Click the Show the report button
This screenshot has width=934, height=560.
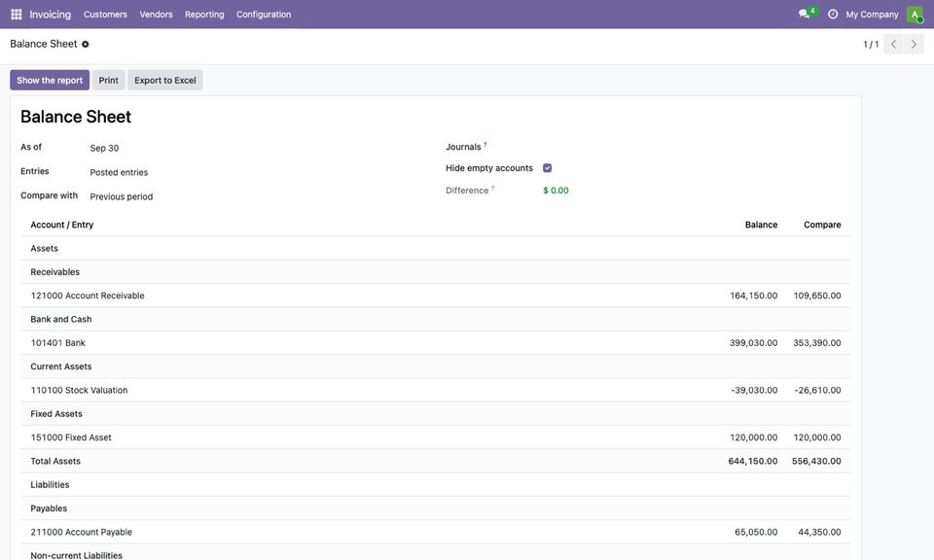[50, 81]
